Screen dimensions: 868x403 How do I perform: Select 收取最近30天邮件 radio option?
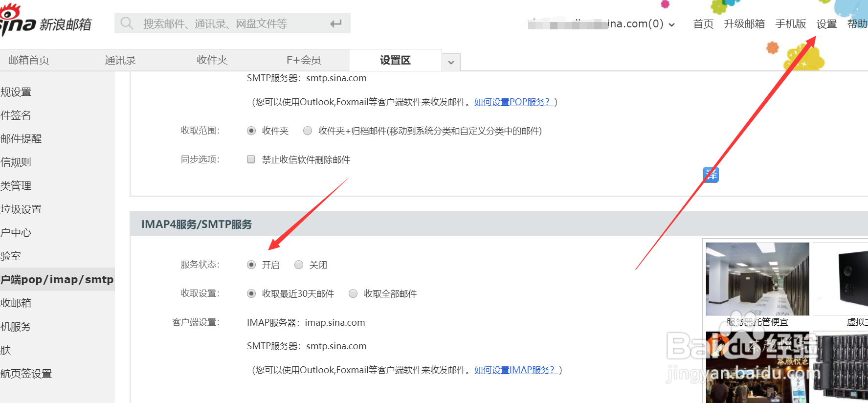(251, 293)
